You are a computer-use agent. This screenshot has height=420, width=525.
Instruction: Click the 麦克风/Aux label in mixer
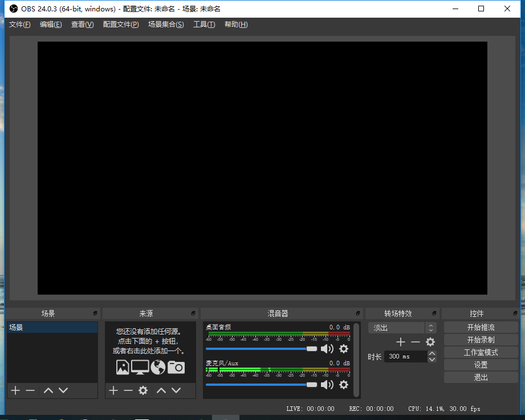tap(222, 363)
